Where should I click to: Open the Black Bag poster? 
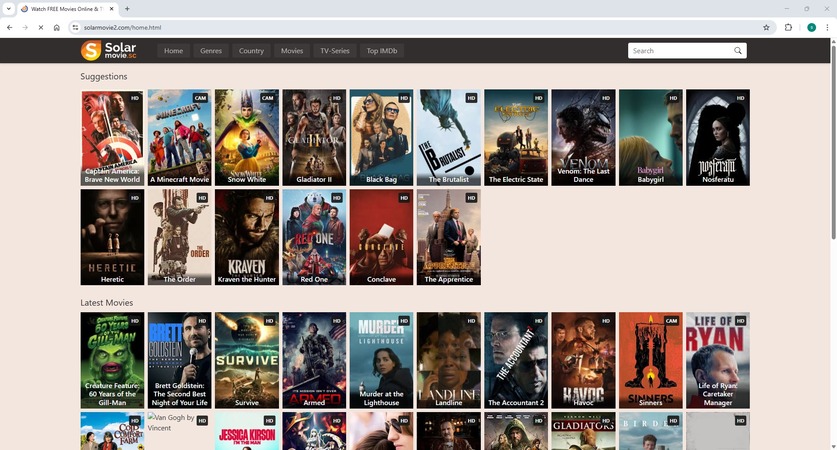point(381,138)
